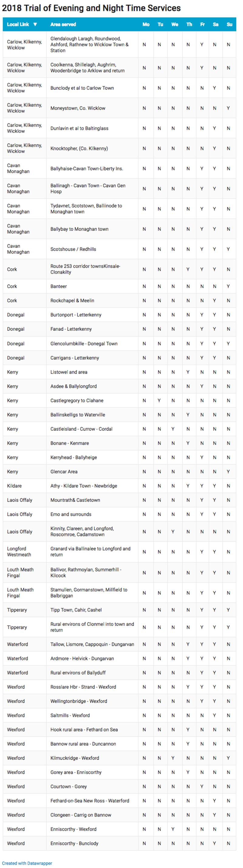
Task: Open the Created with Datawrapper link
Action: [27, 863]
